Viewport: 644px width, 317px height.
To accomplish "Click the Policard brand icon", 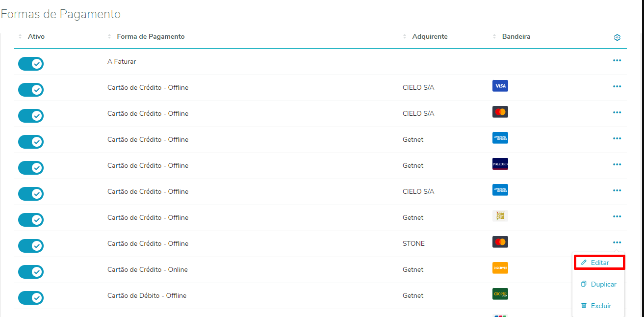I will pyautogui.click(x=500, y=164).
